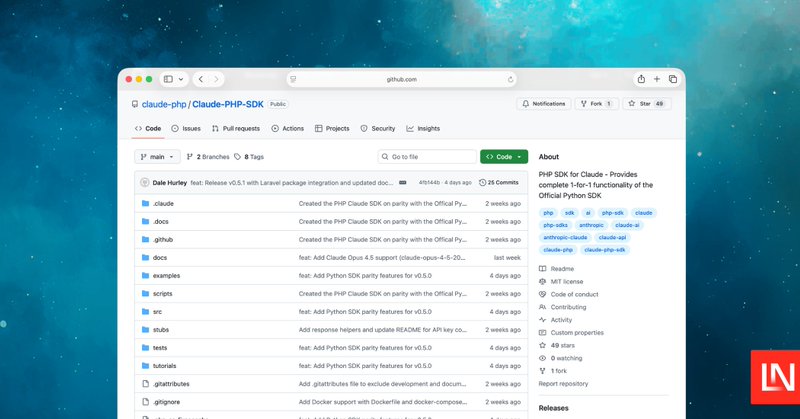Open the docs folder
The image size is (800, 419).
point(160,258)
